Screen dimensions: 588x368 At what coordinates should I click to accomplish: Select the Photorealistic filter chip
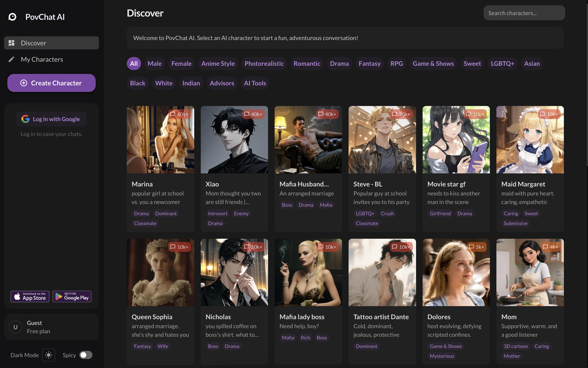264,64
